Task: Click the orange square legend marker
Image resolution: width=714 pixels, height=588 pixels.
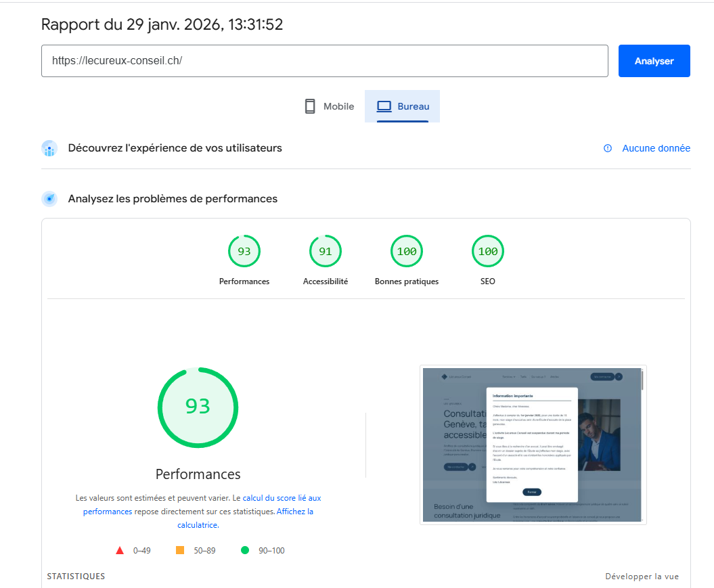Action: tap(179, 550)
